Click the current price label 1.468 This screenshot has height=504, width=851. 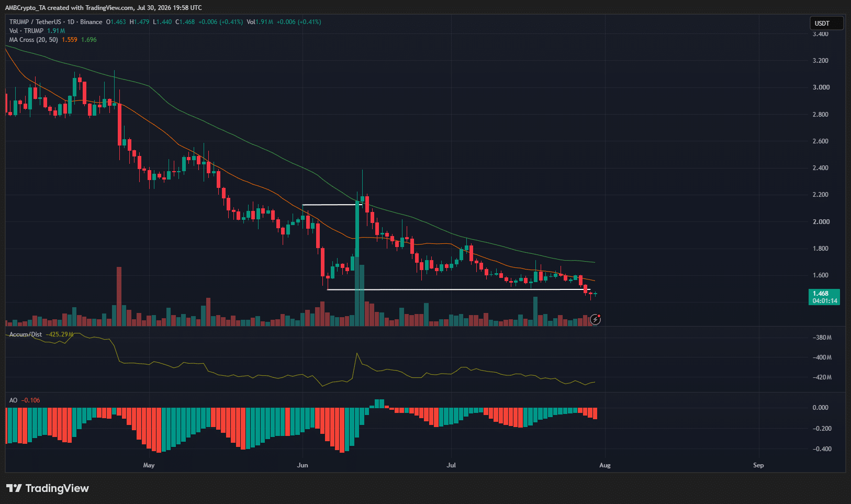tap(821, 294)
